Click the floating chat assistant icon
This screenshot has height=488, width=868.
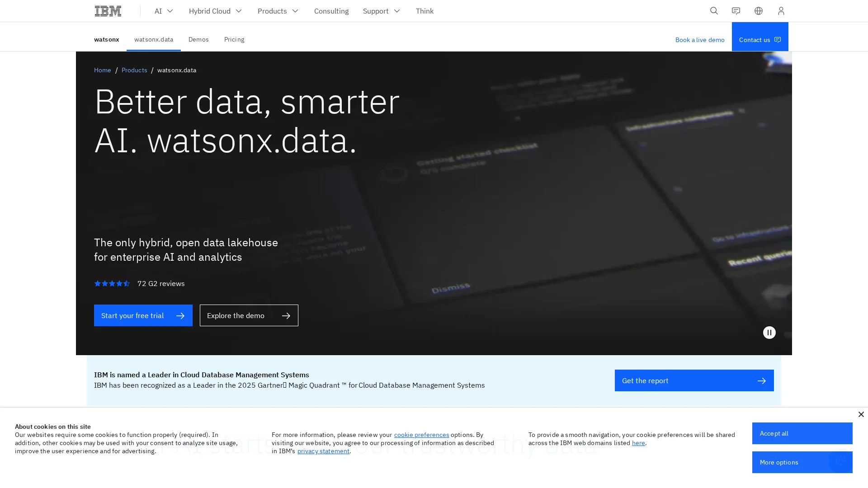[x=840, y=460]
